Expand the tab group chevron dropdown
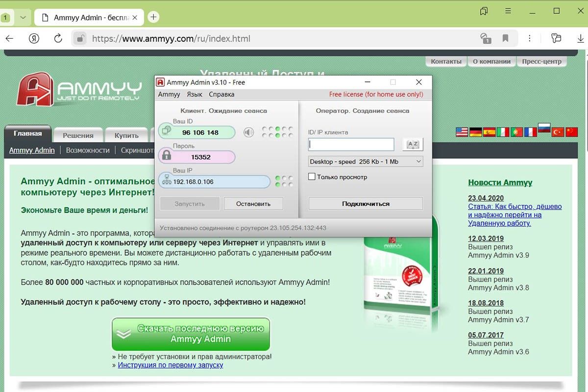This screenshot has height=392, width=588. [x=23, y=17]
